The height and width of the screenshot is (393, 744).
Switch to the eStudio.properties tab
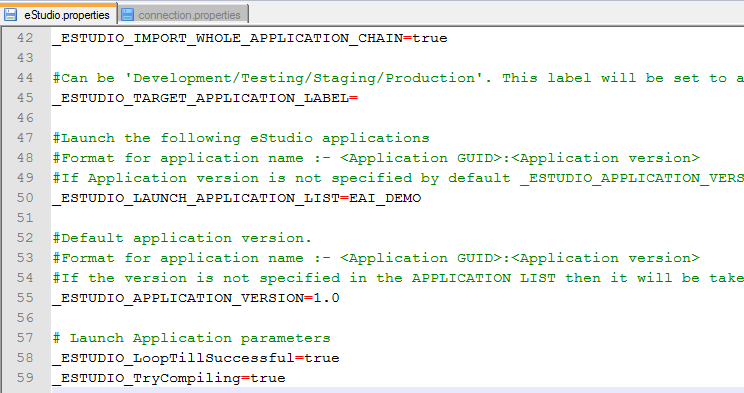(58, 14)
